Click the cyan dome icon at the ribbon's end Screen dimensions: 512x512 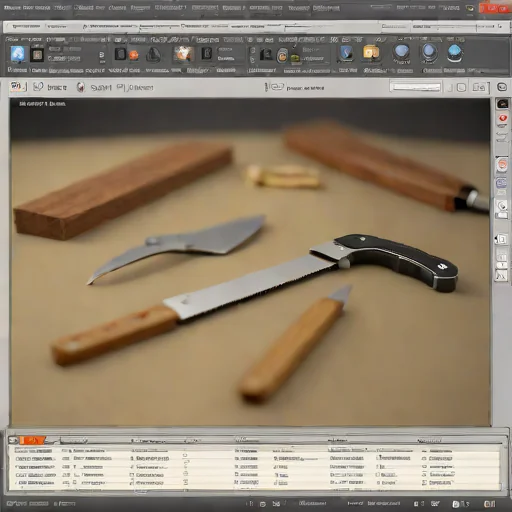pos(455,53)
